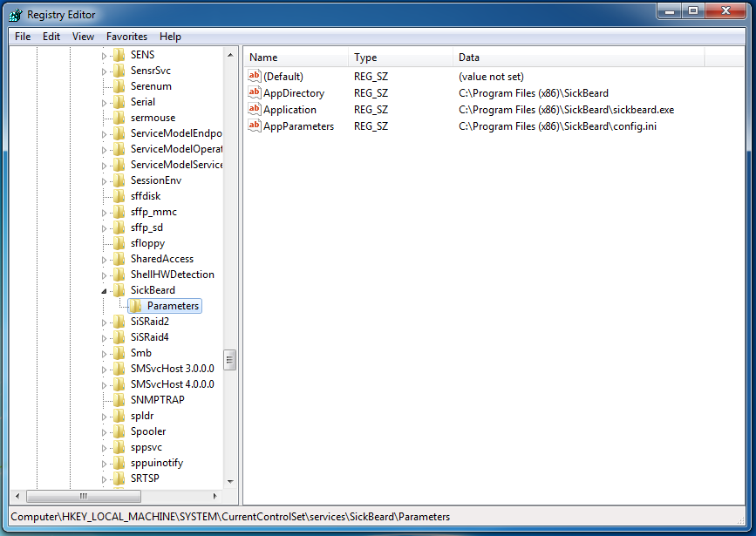Click the string icon for AppParameters
This screenshot has height=536, width=756.
254,126
